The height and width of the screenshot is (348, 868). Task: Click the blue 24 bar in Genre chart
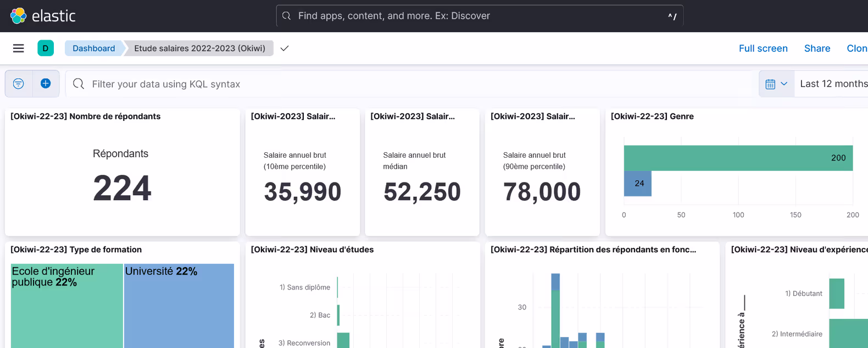pos(637,184)
